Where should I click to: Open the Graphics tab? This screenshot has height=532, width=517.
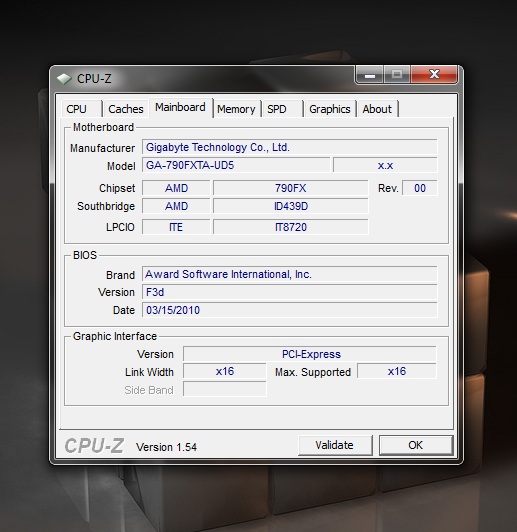[x=330, y=109]
